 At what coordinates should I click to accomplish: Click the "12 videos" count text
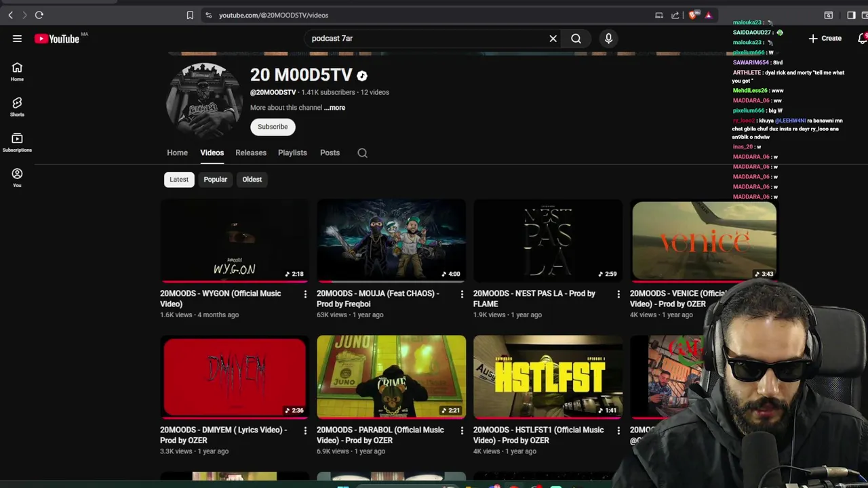click(x=375, y=92)
